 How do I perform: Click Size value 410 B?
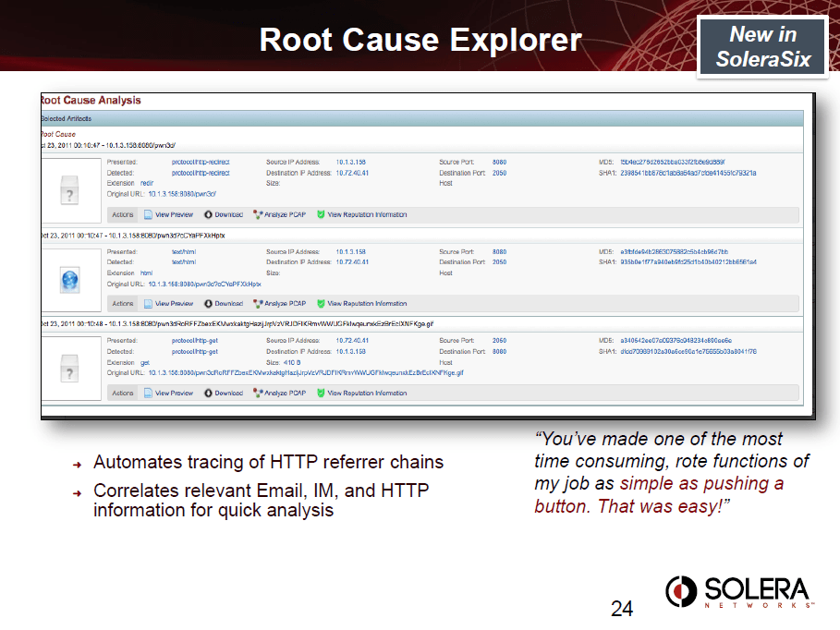pos(292,363)
